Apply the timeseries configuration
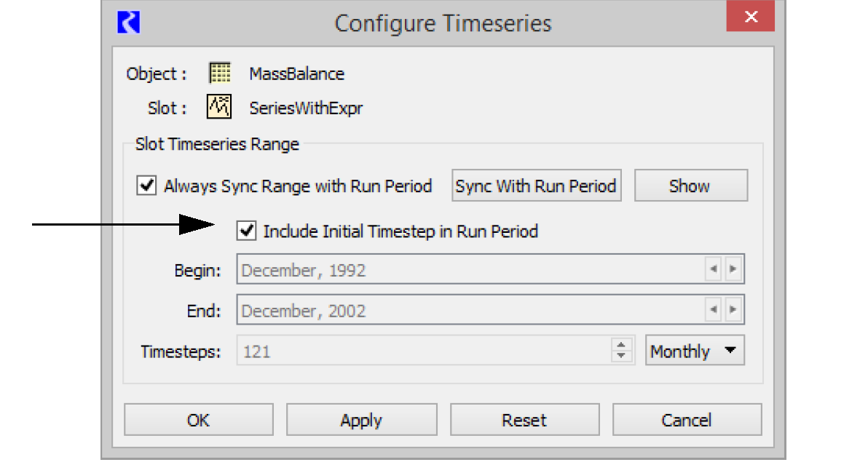 click(x=361, y=420)
